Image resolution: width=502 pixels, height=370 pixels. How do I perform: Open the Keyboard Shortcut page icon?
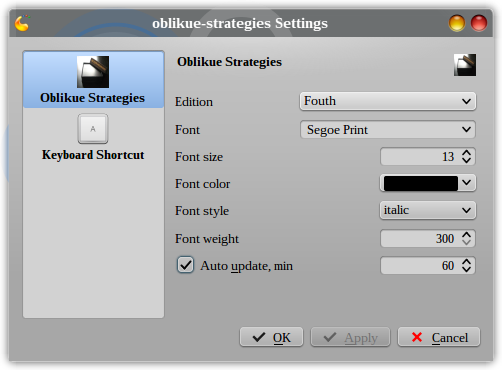93,129
